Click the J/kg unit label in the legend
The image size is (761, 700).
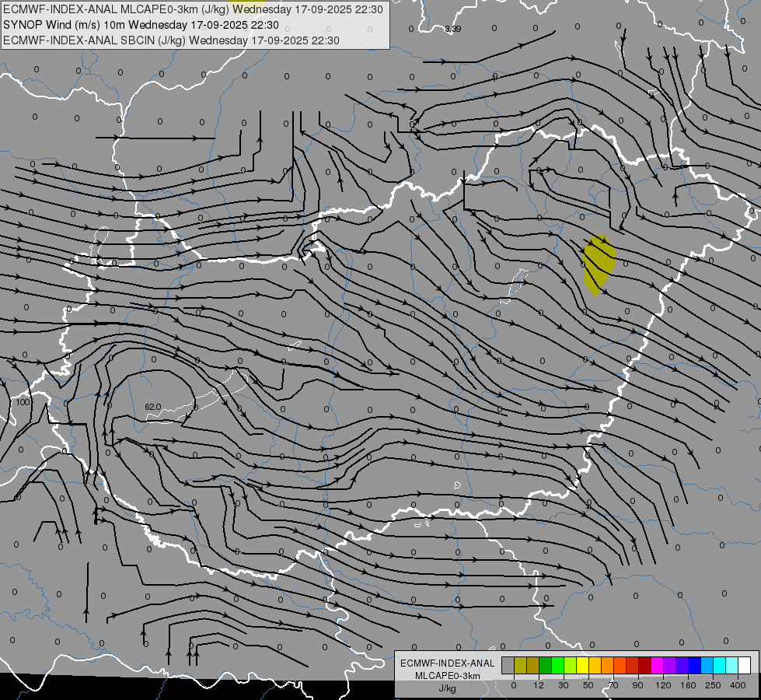[x=448, y=688]
